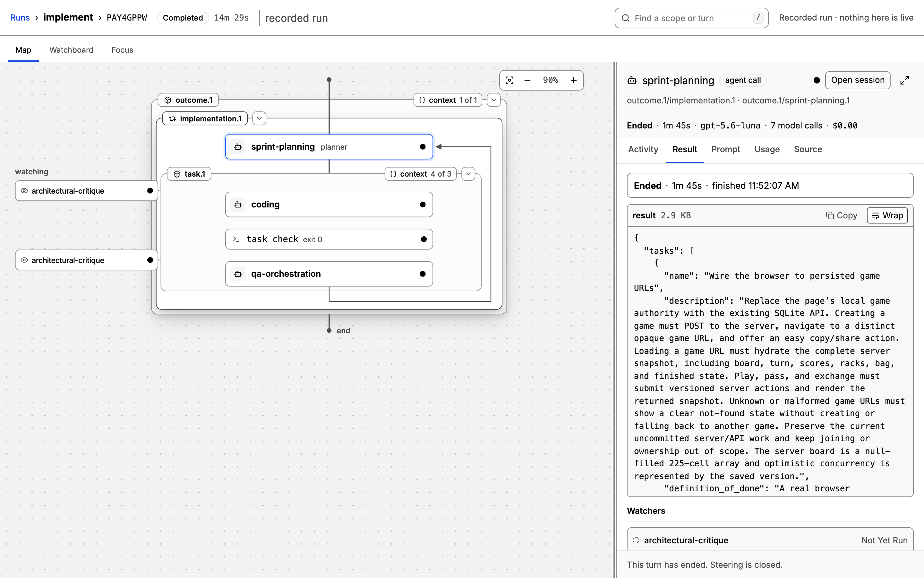
Task: Click the robot icon on coding node
Action: pyautogui.click(x=238, y=205)
